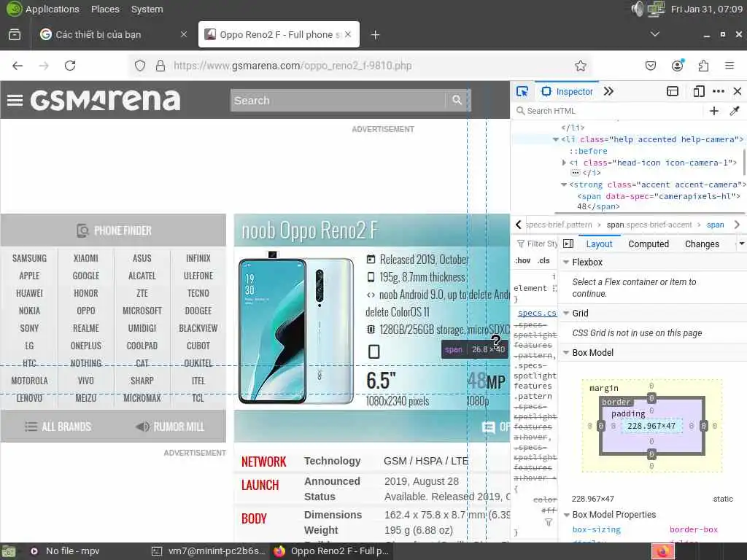Click the network tray icon
The image size is (747, 560).
coord(656,9)
